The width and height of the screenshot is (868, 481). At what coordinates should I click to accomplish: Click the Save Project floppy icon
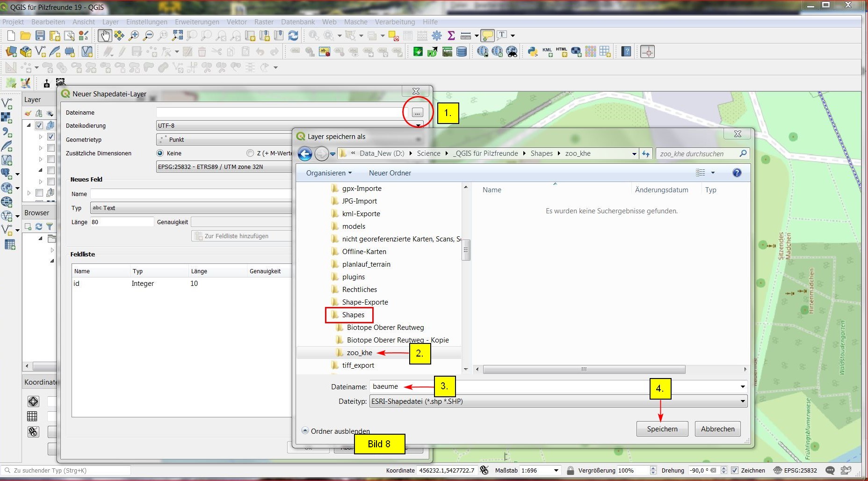(40, 36)
